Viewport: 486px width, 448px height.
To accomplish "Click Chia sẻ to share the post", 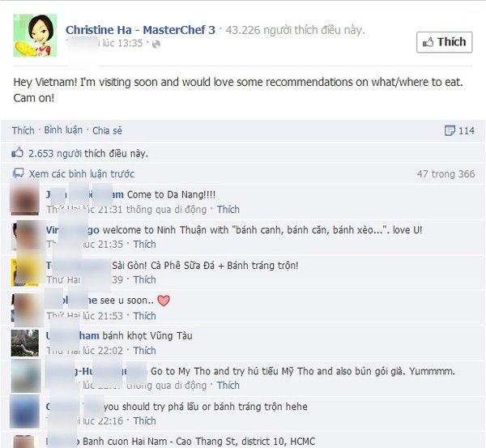I will [107, 130].
